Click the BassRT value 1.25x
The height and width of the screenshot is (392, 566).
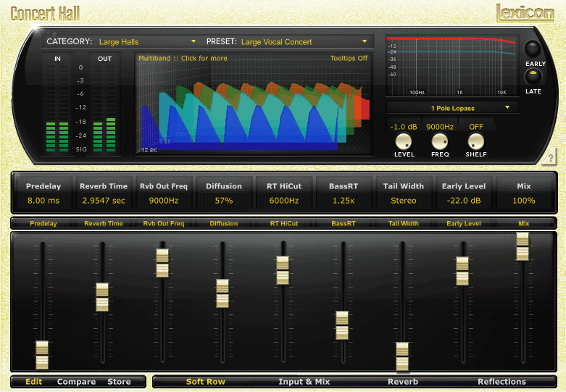pyautogui.click(x=344, y=201)
